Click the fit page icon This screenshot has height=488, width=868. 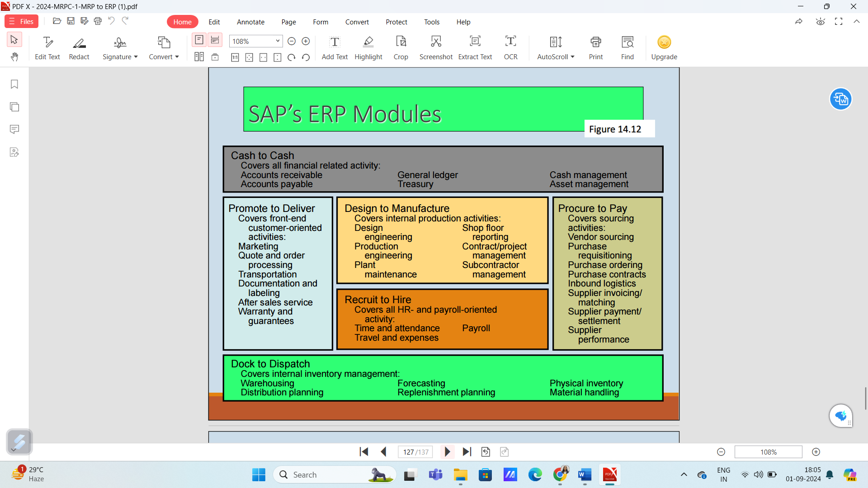click(x=249, y=57)
